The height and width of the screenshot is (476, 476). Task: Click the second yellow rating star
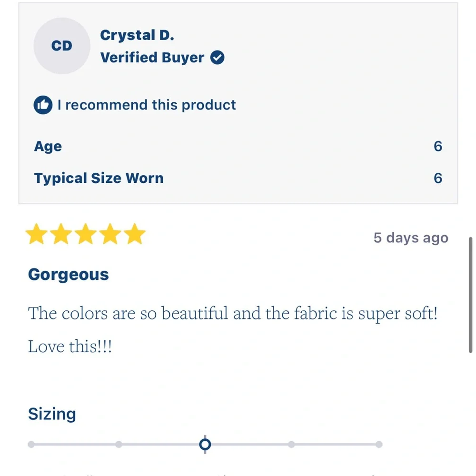[x=61, y=234]
